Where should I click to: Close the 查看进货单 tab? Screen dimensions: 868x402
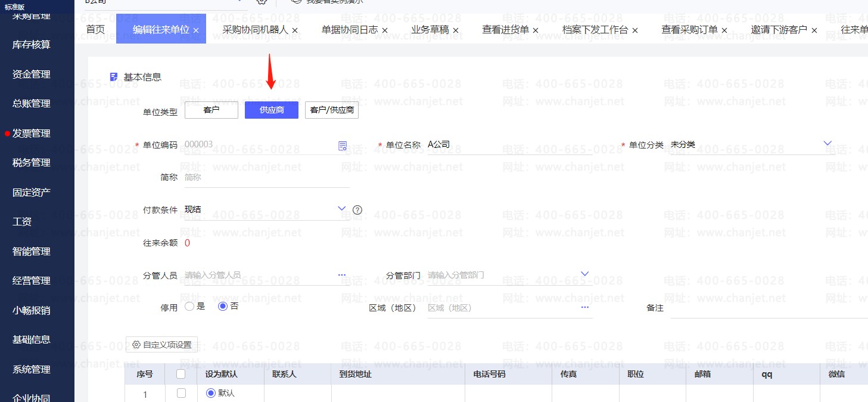pyautogui.click(x=536, y=30)
